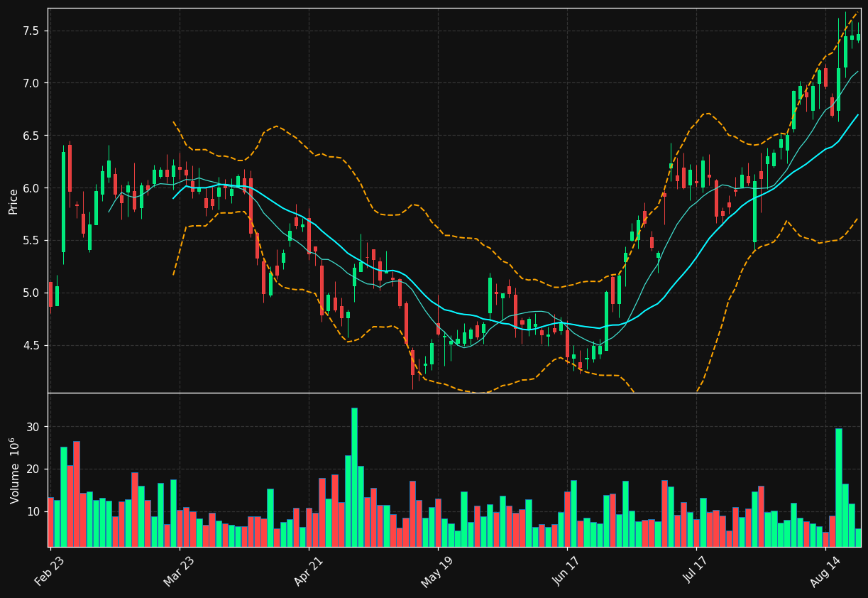Select the 20 volume tick label

tap(33, 469)
